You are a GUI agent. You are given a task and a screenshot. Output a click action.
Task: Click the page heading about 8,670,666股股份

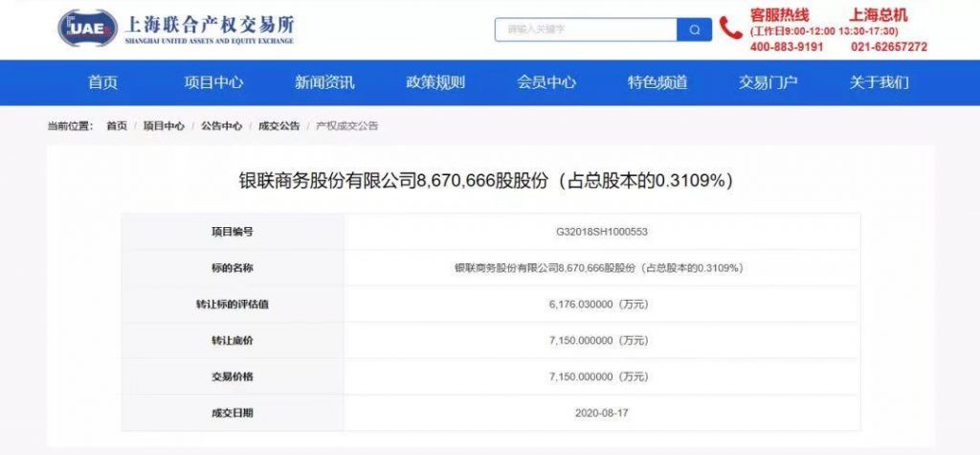[486, 181]
